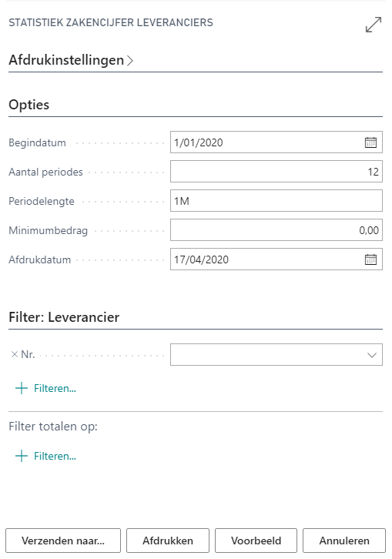
Task: Focus the Minimumbedrag field
Action: [x=276, y=230]
